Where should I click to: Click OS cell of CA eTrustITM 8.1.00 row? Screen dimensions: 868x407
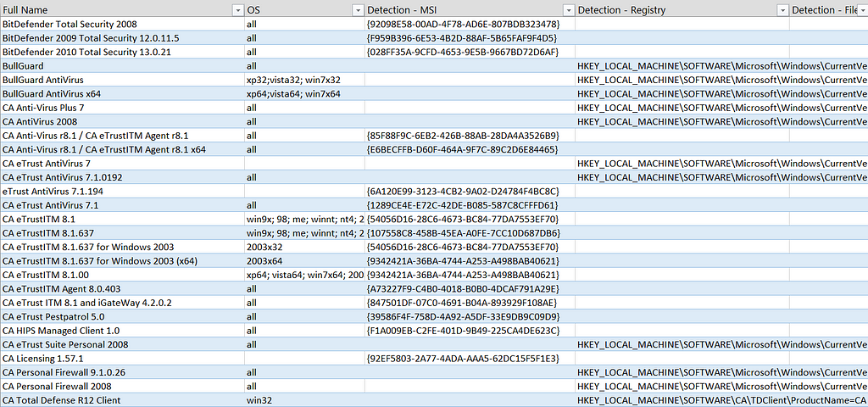click(304, 275)
